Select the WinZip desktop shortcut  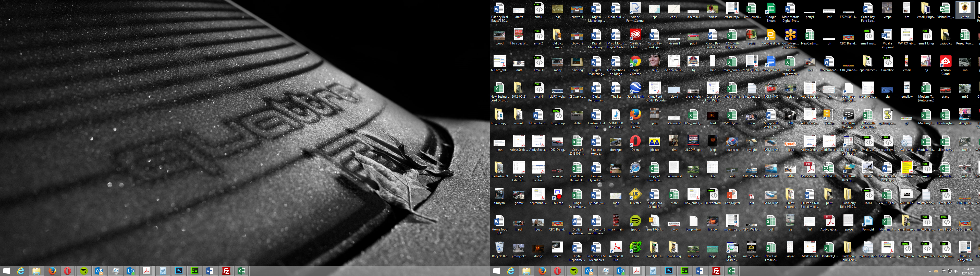(x=829, y=117)
